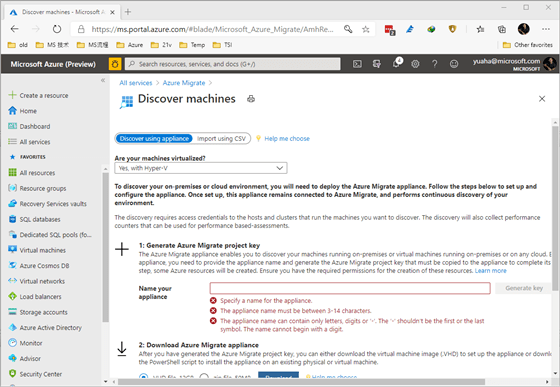Open browser profile avatar
Image resolution: width=560 pixels, height=387 pixels.
tap(524, 29)
